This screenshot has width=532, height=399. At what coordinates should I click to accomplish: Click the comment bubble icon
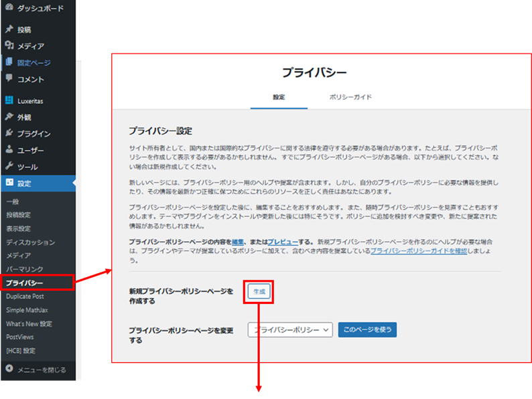pyautogui.click(x=9, y=79)
